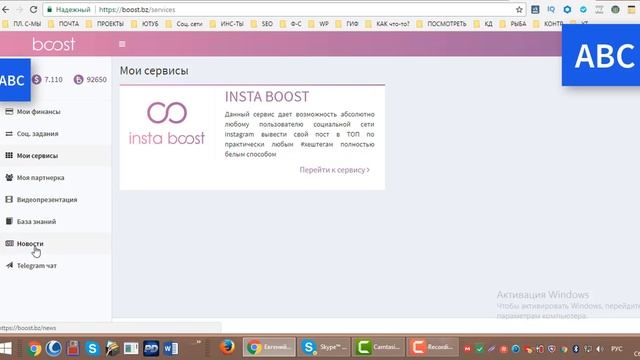The width and height of the screenshot is (640, 360).
Task: Click the blue checkmark extension icon
Action: (x=583, y=9)
